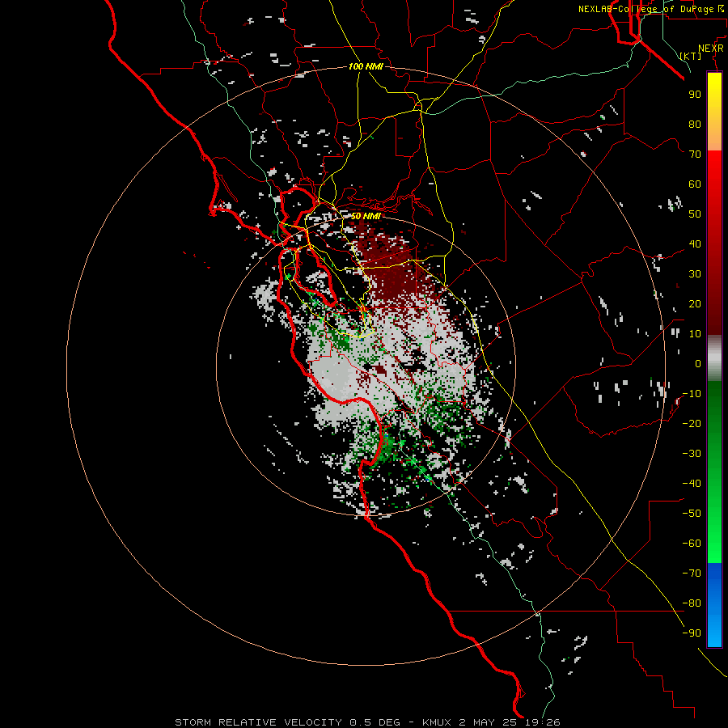Viewport: 728px width, 728px height.
Task: Click the positive "30" scale value
Action: (x=695, y=274)
